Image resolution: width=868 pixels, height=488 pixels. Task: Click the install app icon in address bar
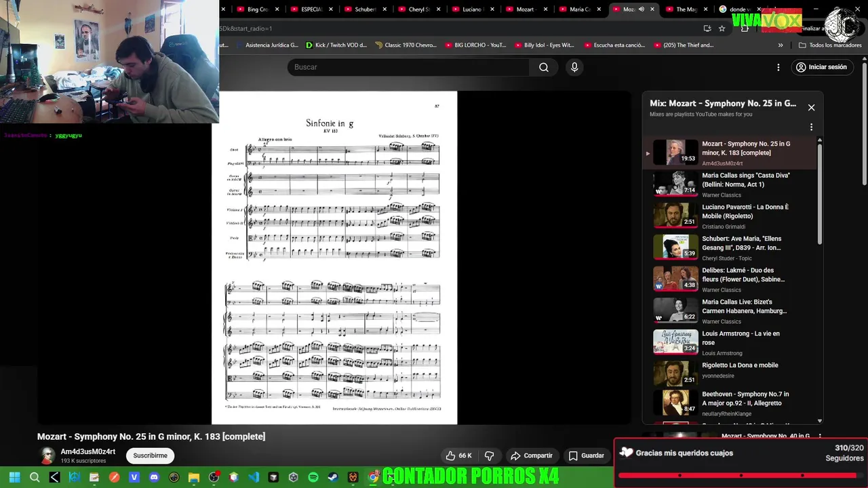point(707,28)
